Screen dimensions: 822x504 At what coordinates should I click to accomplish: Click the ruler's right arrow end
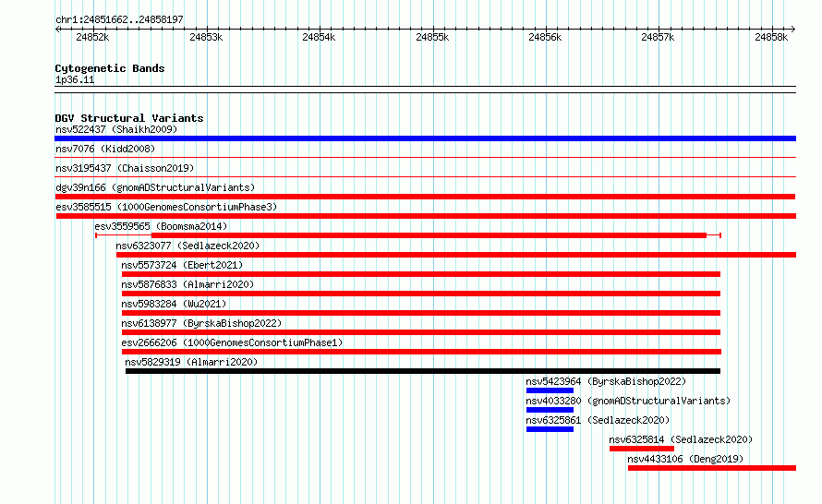click(793, 30)
